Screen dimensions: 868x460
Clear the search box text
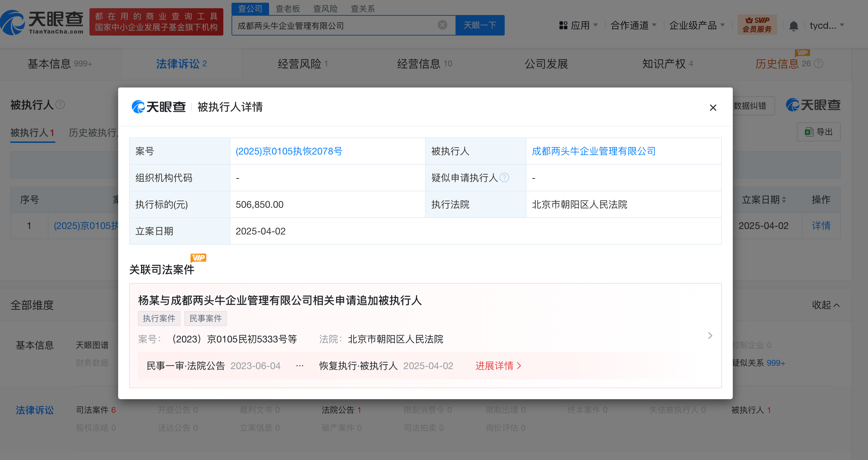pyautogui.click(x=442, y=25)
